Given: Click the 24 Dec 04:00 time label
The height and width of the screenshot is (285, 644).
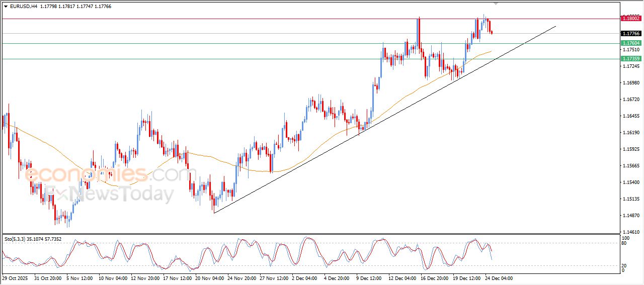Looking at the screenshot, I should [x=498, y=278].
